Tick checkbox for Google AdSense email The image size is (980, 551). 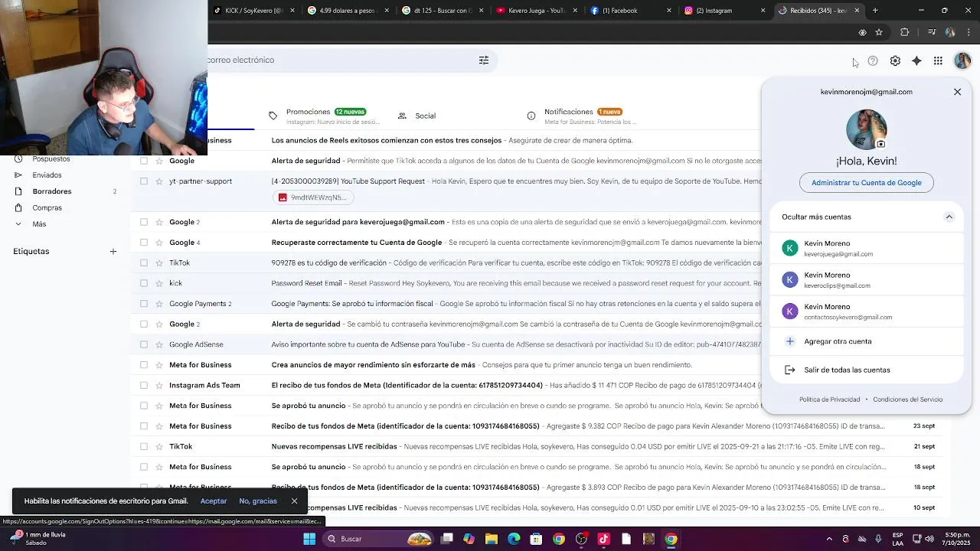(143, 344)
